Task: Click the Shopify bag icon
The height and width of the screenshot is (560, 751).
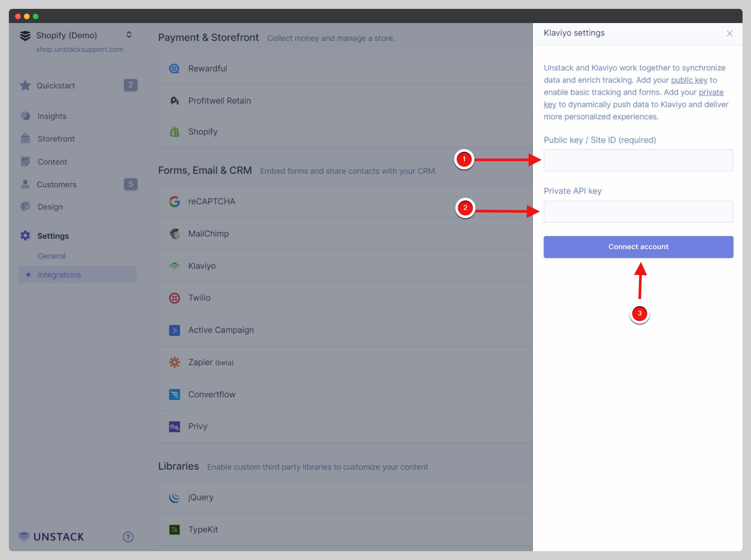Action: coord(174,132)
